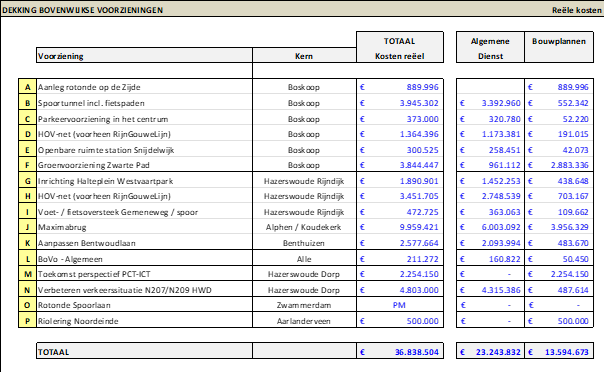Select the 'Riolering Noordeinde' cell
This screenshot has width=604, height=372.
click(144, 321)
